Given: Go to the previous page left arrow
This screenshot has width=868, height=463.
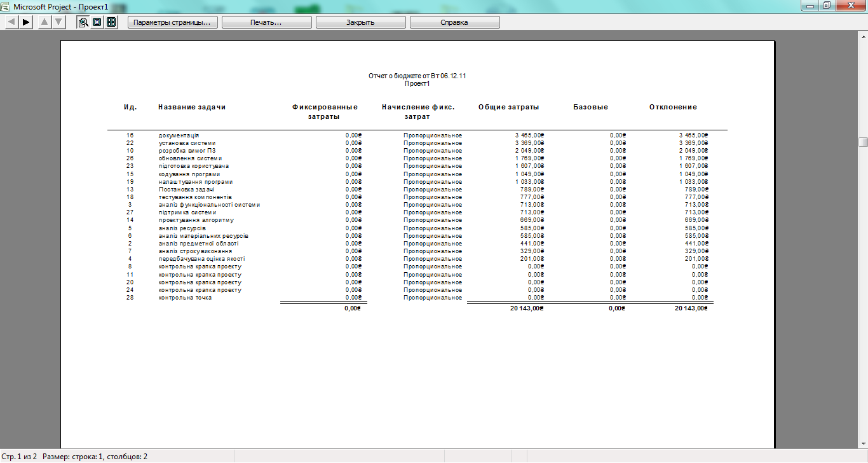Looking at the screenshot, I should coord(11,22).
